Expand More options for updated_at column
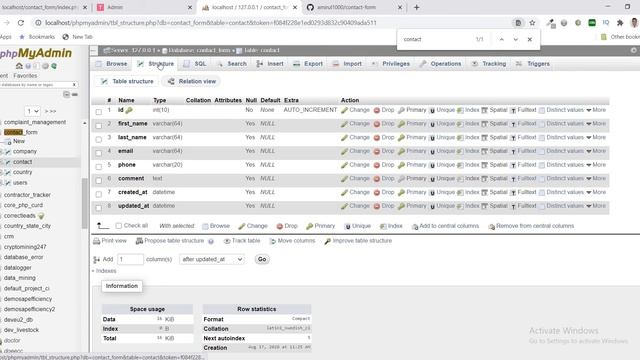The height and width of the screenshot is (360, 640). [x=596, y=206]
